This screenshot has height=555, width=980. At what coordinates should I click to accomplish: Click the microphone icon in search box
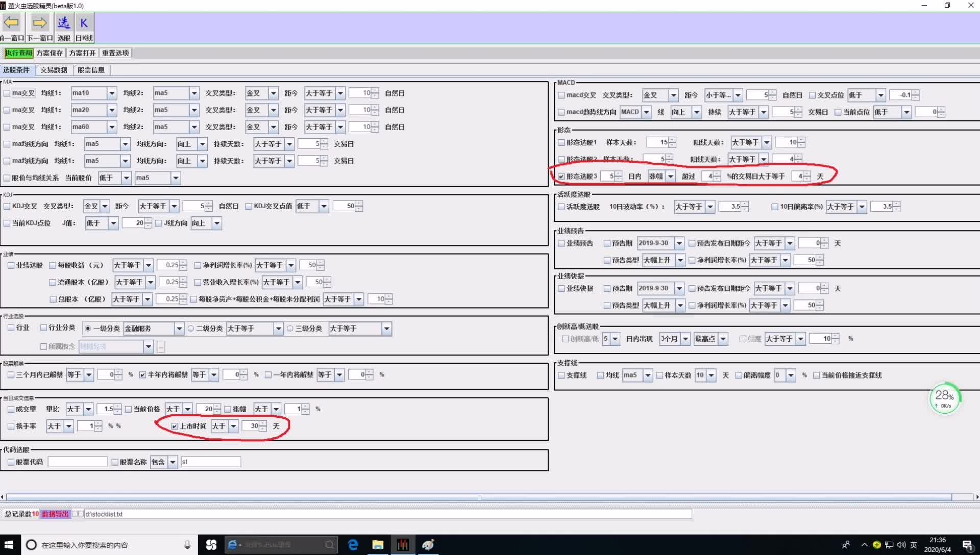(x=187, y=545)
